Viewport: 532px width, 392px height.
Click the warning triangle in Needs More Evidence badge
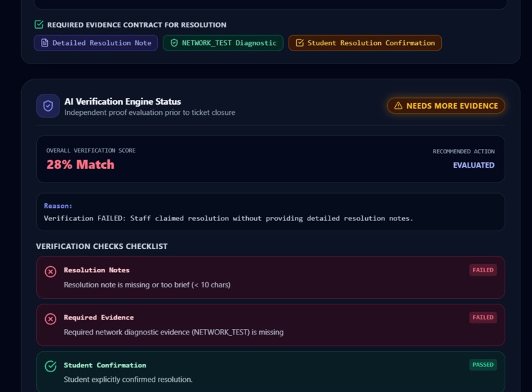(399, 106)
